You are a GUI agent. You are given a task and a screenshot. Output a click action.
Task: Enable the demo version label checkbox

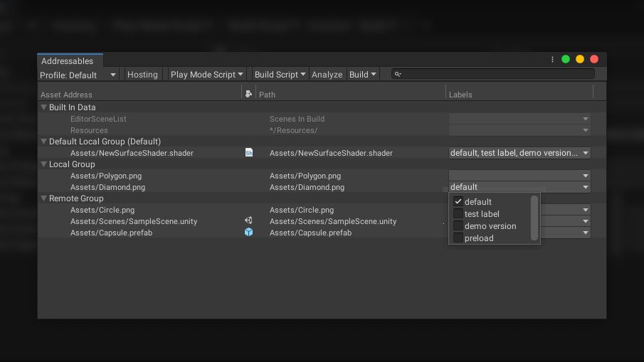[x=458, y=225]
